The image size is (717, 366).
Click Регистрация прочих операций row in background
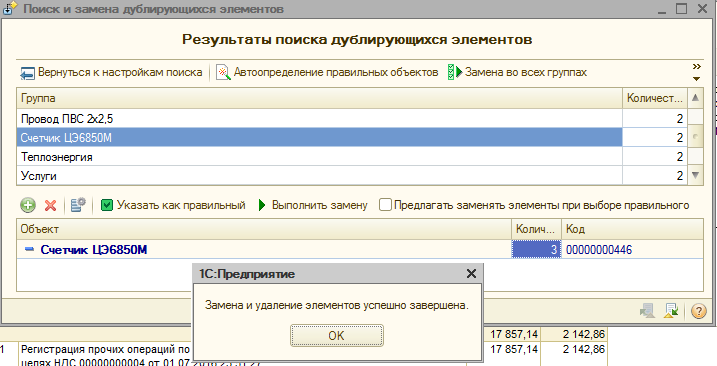104,355
